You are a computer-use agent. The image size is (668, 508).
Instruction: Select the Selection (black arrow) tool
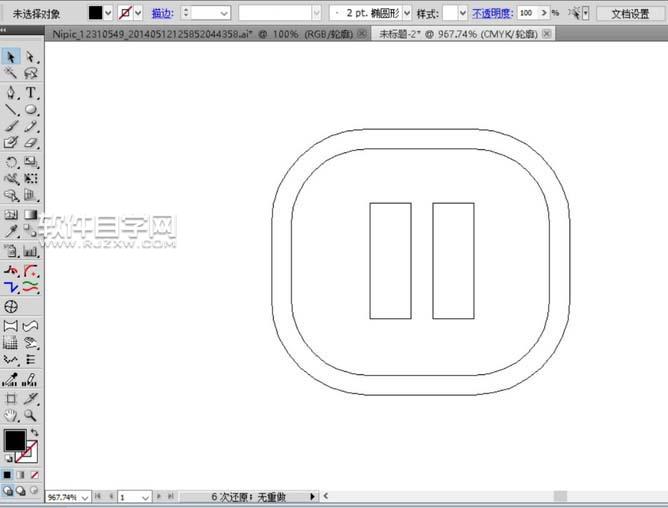(11, 57)
